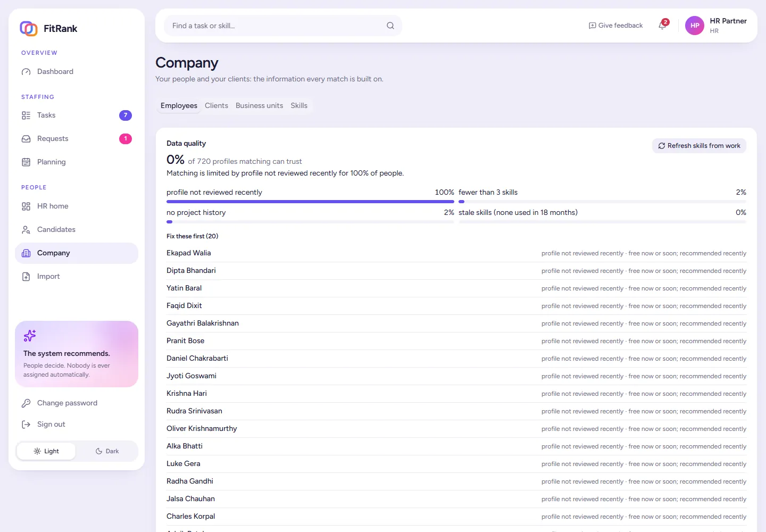The image size is (766, 532).
Task: Open the Business units tab
Action: (260, 106)
